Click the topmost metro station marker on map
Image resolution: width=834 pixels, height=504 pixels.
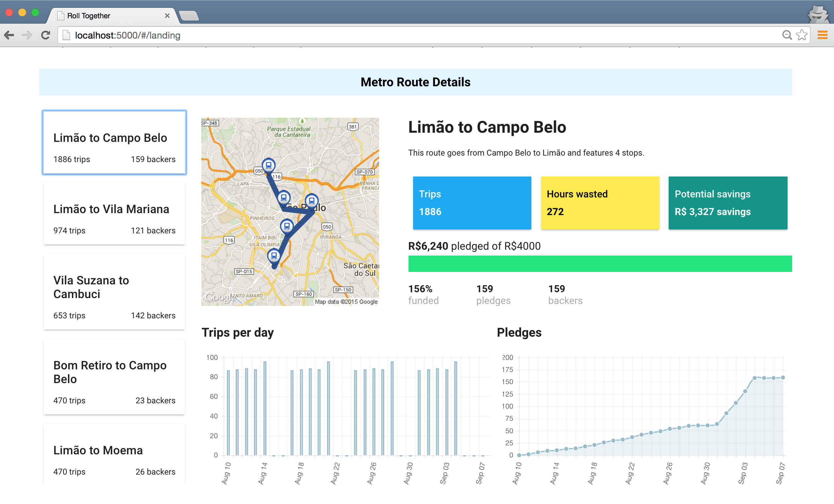[268, 165]
